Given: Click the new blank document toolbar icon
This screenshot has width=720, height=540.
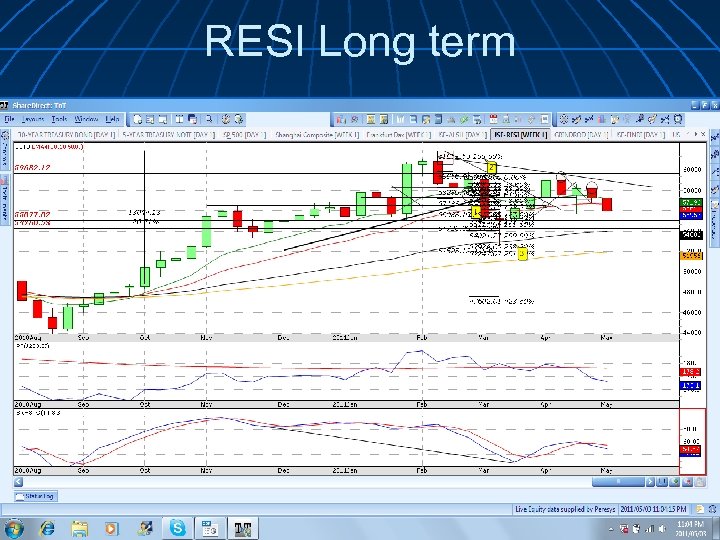Looking at the screenshot, I should (x=137, y=119).
